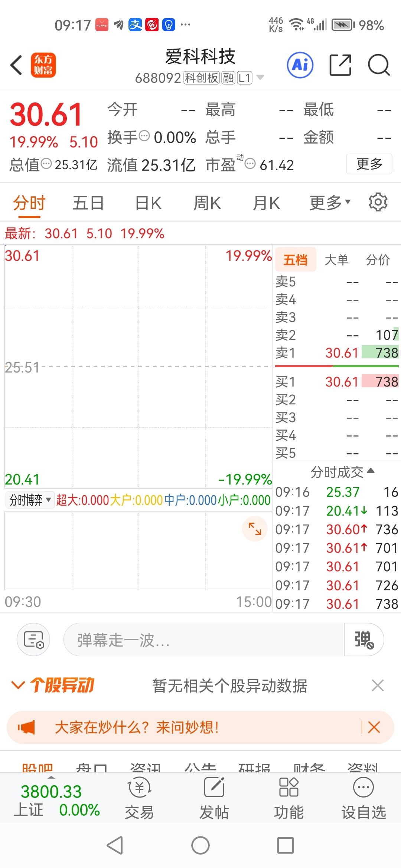Image resolution: width=401 pixels, height=868 pixels.
Task: Toggle the 弹 danmaku switch
Action: pyautogui.click(x=364, y=640)
